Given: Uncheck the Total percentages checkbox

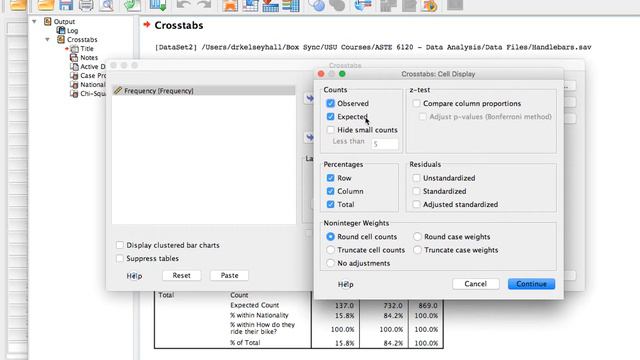Looking at the screenshot, I should coord(331,204).
